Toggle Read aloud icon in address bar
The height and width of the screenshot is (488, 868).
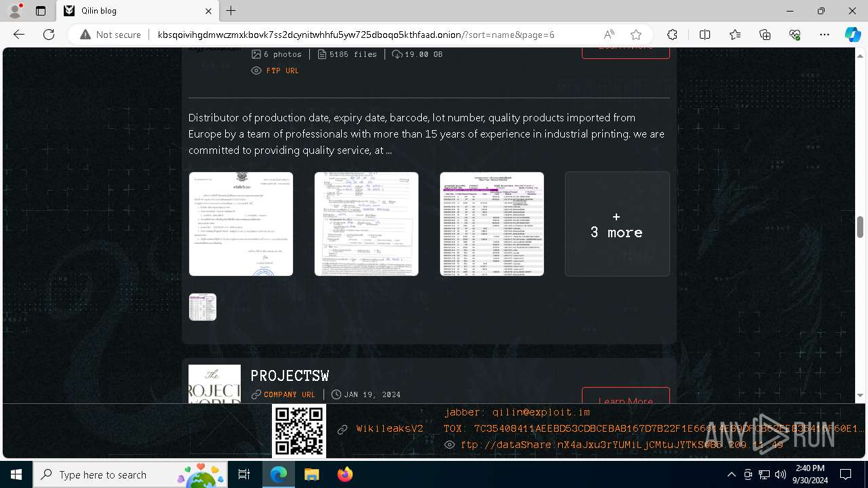[x=609, y=35]
